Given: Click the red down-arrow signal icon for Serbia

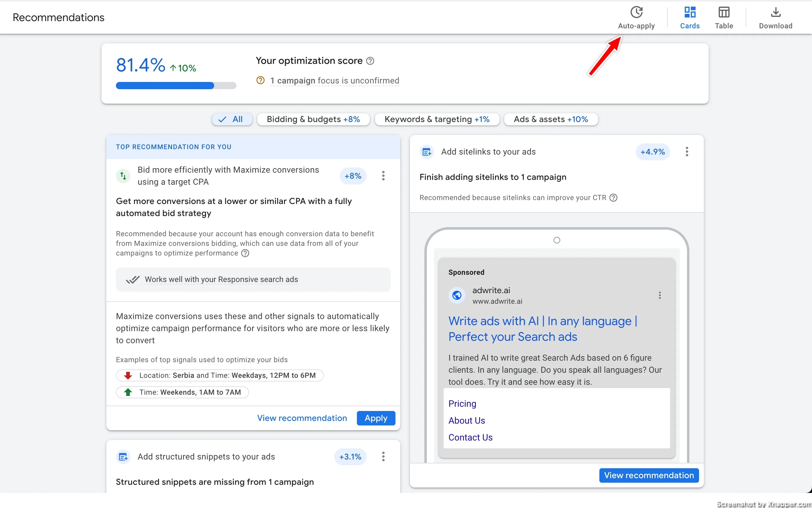Looking at the screenshot, I should [x=128, y=375].
